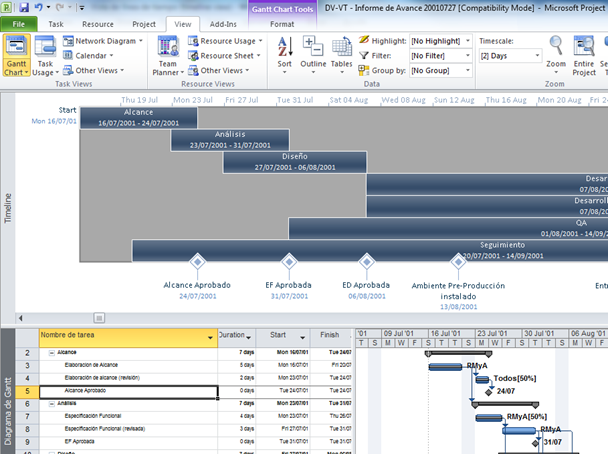Open the Customize Quick Access Toolbar arrow

[x=81, y=7]
